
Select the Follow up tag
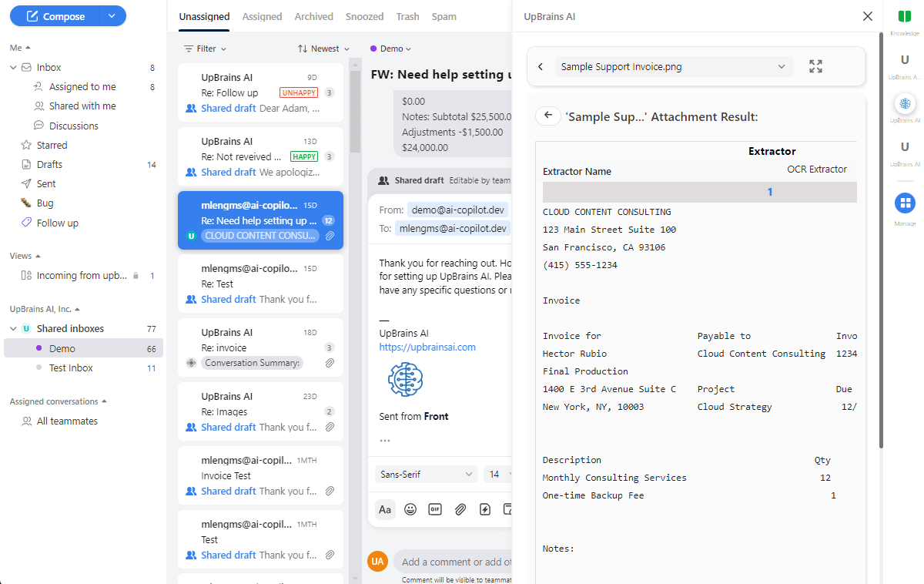pos(57,223)
